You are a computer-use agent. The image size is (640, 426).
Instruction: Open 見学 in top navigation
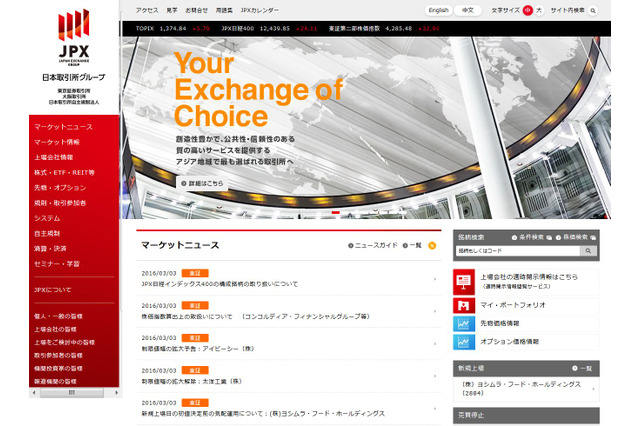172,11
